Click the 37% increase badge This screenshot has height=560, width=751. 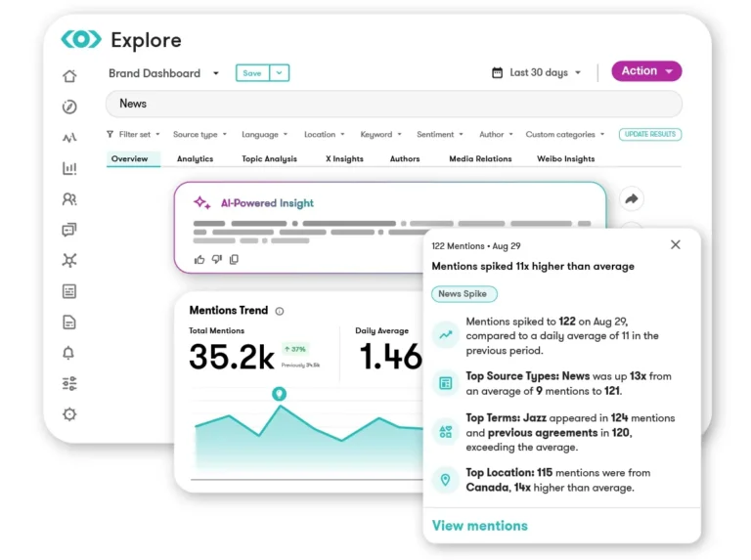295,349
